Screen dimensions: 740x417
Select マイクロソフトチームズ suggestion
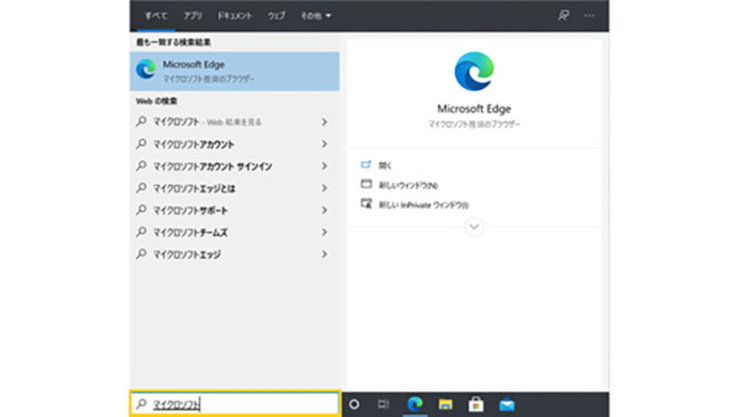coord(235,232)
